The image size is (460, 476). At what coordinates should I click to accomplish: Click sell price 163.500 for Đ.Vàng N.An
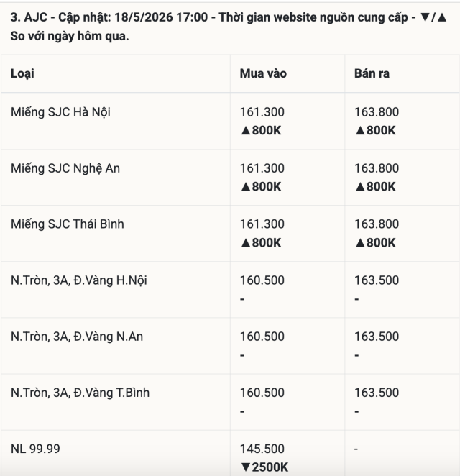click(x=377, y=337)
